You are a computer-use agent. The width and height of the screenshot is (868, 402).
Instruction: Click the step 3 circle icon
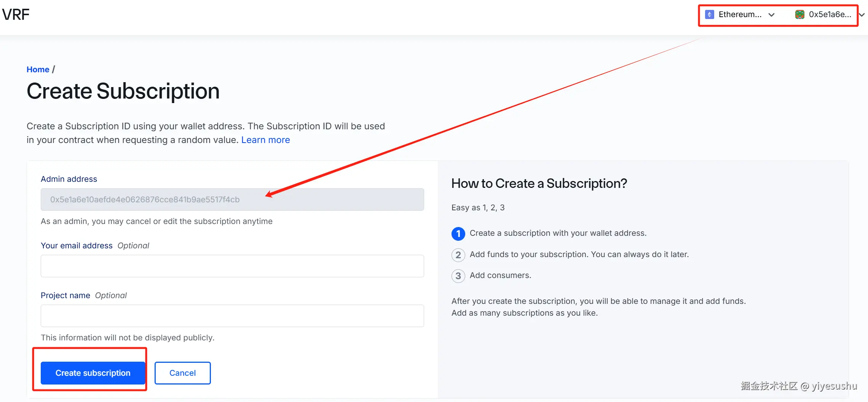point(458,276)
